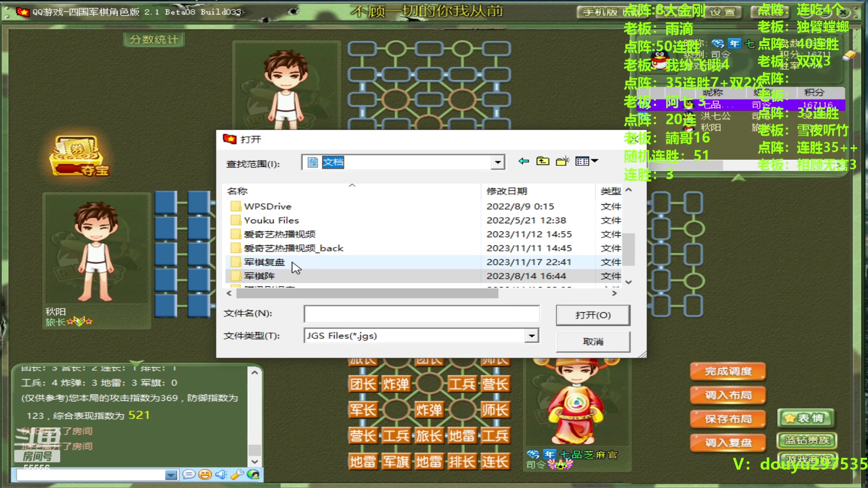Screen dimensions: 868x488
Task: Sort files by 修改日期 column header
Action: [x=538, y=191]
